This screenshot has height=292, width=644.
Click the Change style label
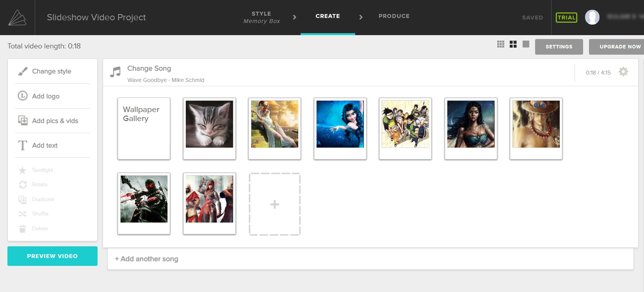52,71
